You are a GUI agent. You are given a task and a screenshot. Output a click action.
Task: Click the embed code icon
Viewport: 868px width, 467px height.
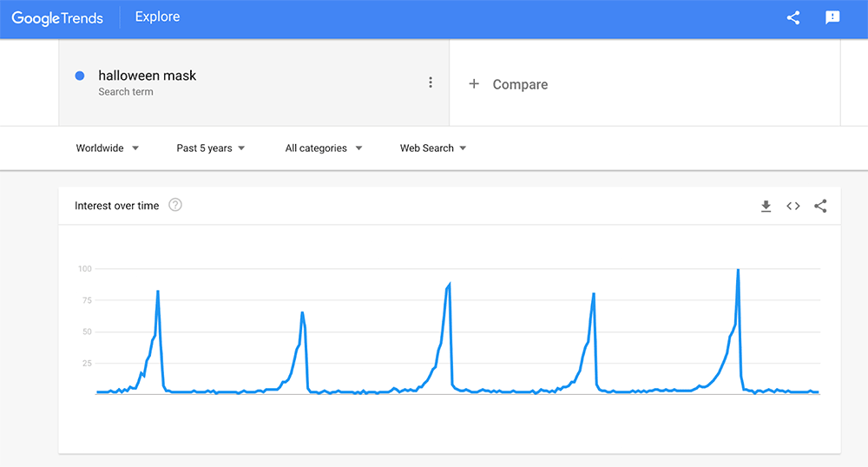(792, 206)
